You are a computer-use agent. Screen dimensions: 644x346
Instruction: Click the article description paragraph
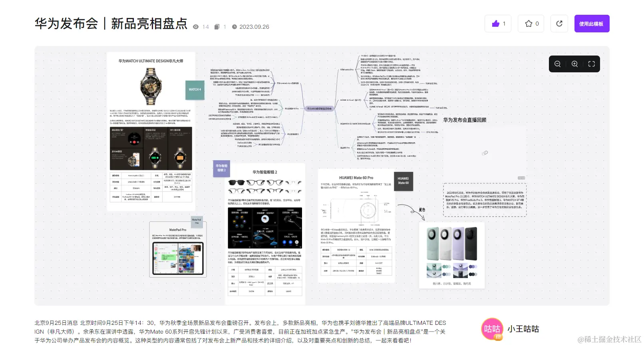click(240, 332)
